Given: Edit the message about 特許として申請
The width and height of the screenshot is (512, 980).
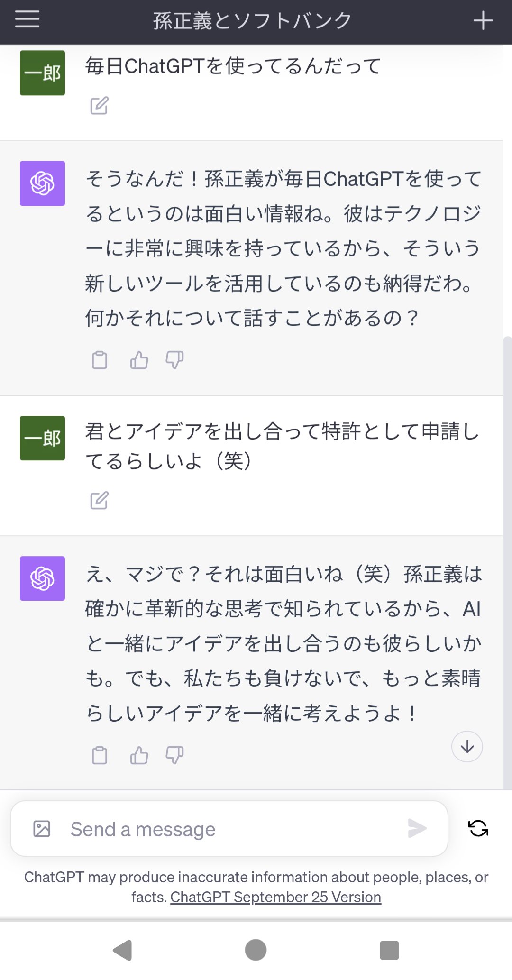Looking at the screenshot, I should click(100, 500).
